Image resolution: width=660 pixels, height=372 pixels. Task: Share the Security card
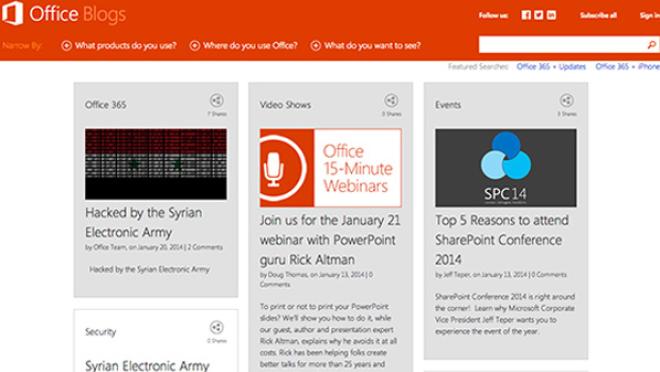click(x=216, y=327)
